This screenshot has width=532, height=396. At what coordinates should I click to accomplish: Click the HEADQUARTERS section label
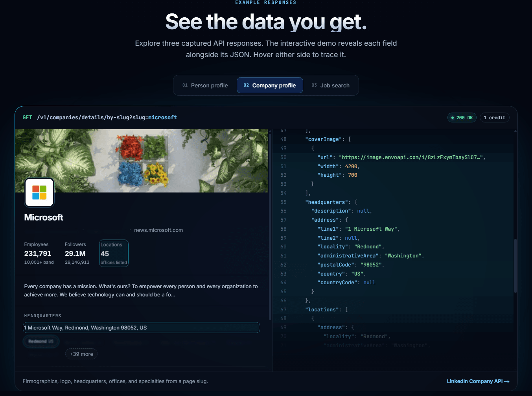pyautogui.click(x=42, y=316)
